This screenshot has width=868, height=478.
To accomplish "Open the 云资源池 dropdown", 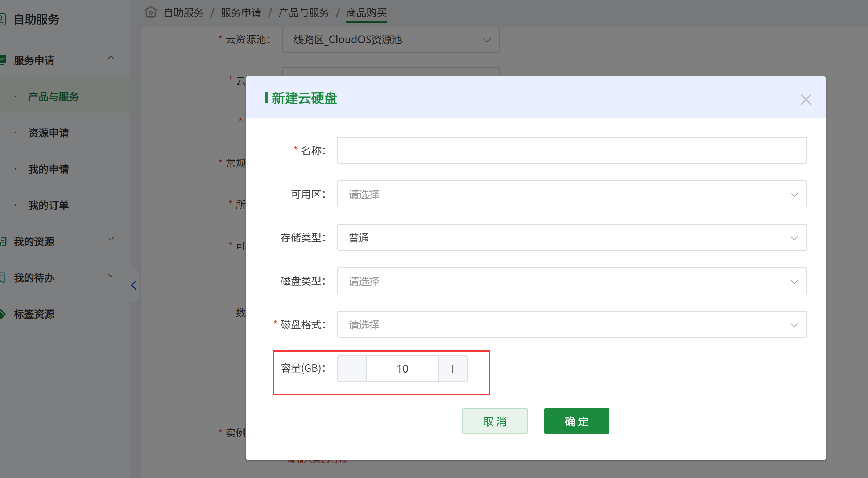I will pos(390,40).
